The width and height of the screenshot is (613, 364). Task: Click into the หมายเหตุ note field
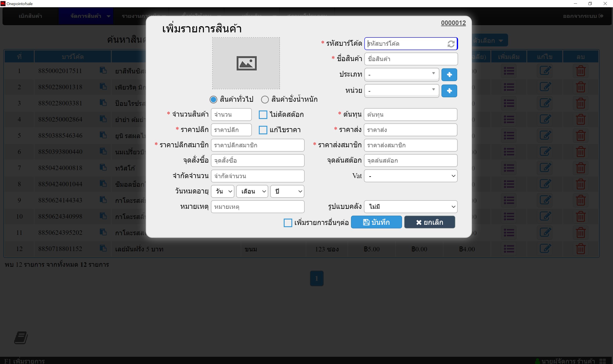[x=258, y=207]
